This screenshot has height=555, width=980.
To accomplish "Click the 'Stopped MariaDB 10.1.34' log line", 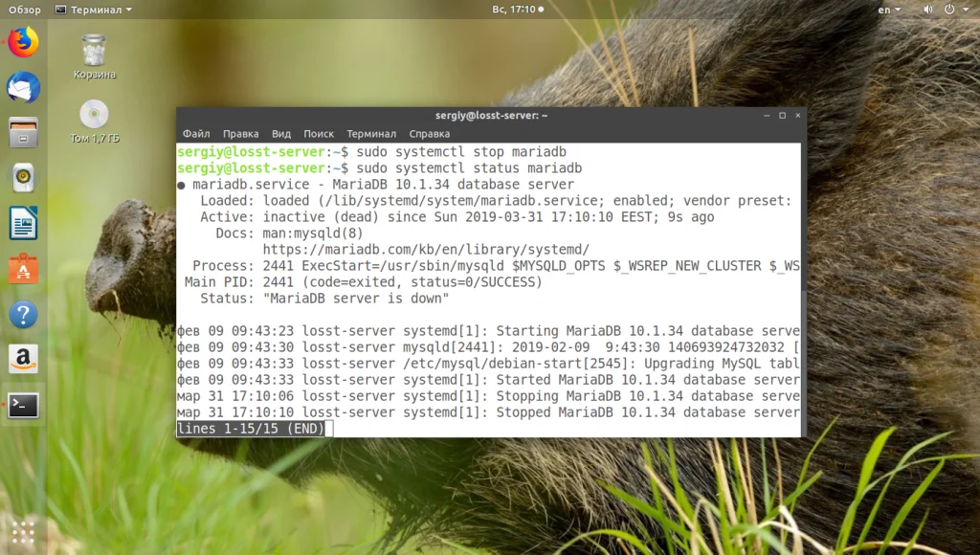I will click(488, 412).
